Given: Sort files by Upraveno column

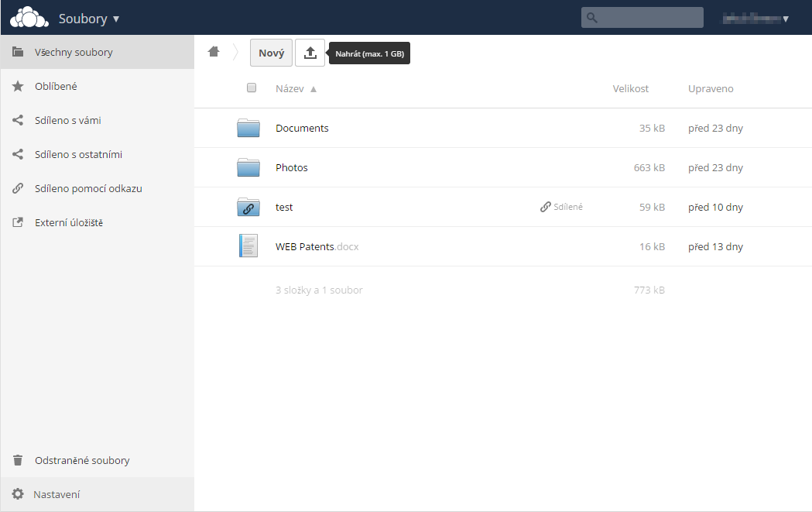Looking at the screenshot, I should point(711,88).
